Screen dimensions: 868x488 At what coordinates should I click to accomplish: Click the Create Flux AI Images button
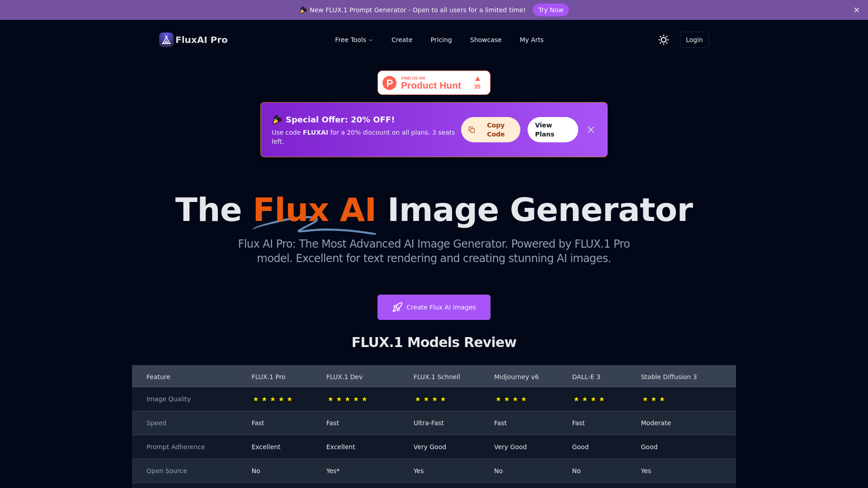coord(434,307)
